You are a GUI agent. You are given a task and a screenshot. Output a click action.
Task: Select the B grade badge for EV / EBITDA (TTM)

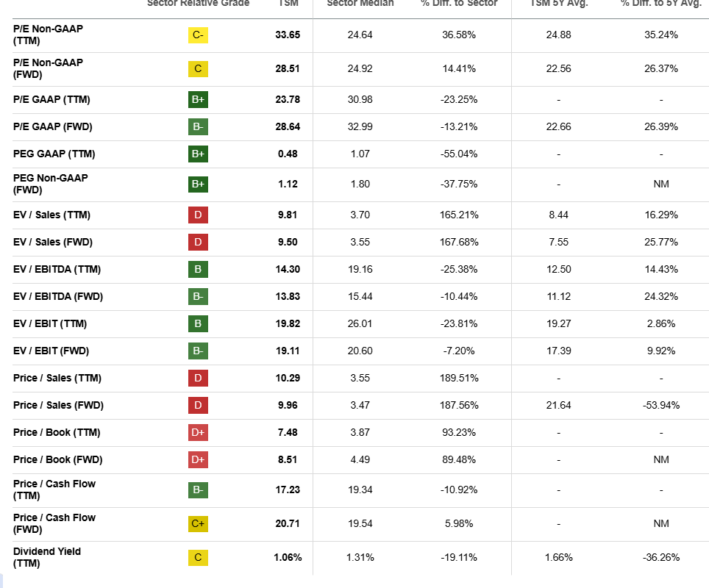tap(198, 269)
